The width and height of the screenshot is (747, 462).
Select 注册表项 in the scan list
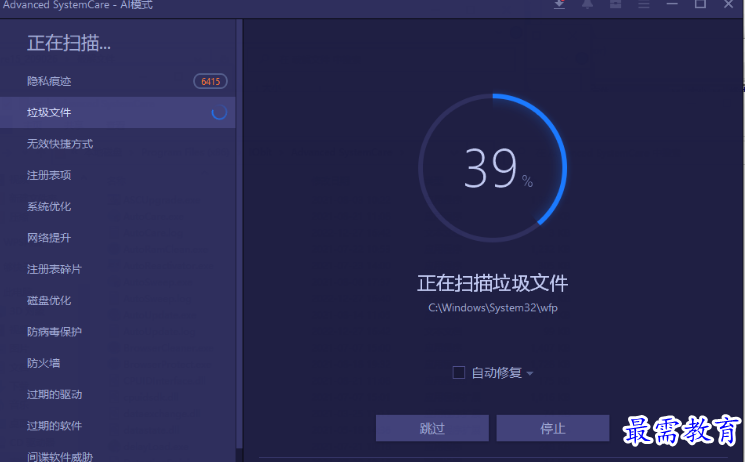tap(118, 175)
